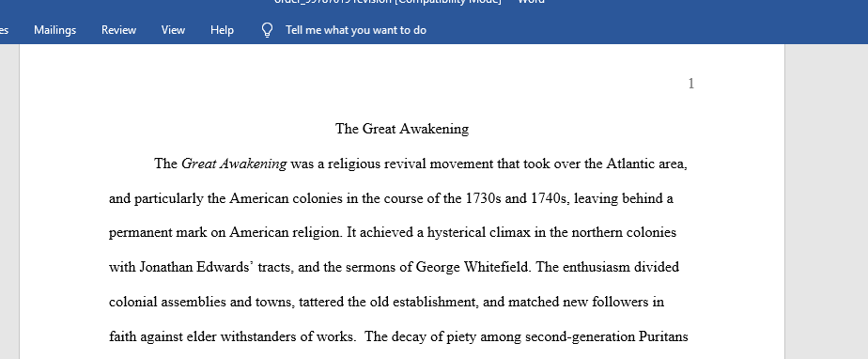Click '1730s' in the paragraph
The height and width of the screenshot is (359, 868).
coord(483,198)
